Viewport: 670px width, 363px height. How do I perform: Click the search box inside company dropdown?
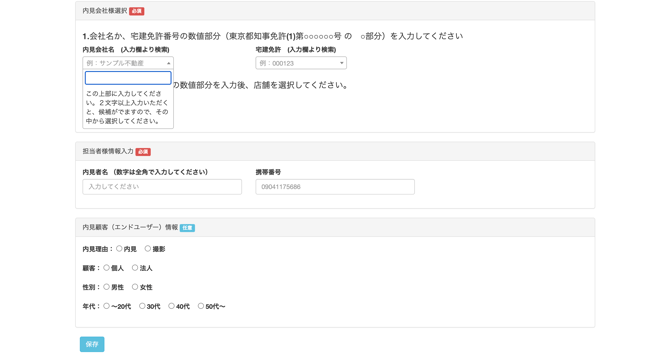[128, 78]
